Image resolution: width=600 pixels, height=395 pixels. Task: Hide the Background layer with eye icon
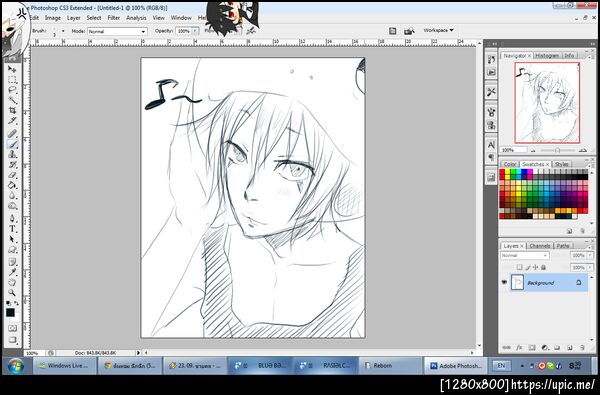(x=504, y=282)
